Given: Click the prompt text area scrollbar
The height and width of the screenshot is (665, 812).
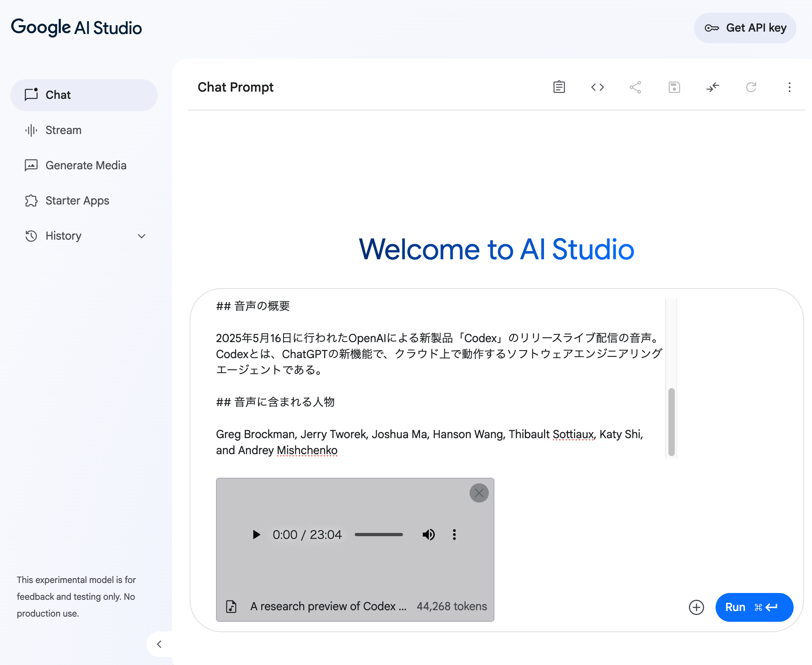Looking at the screenshot, I should (x=671, y=422).
